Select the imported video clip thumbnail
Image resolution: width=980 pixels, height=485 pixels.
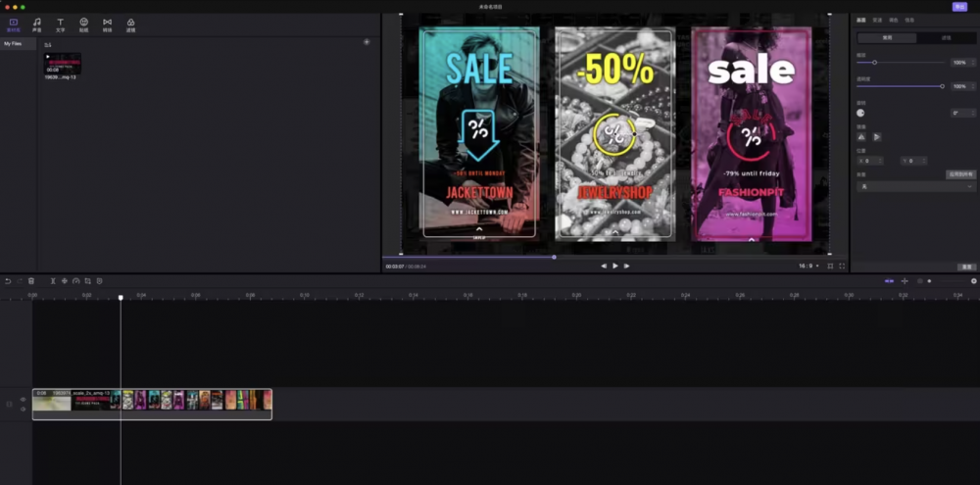tap(62, 64)
